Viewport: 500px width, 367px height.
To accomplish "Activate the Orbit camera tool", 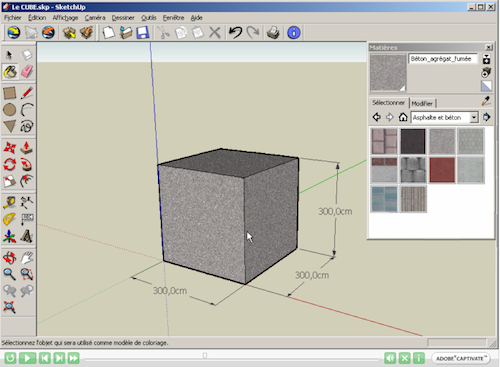I will pos(9,257).
